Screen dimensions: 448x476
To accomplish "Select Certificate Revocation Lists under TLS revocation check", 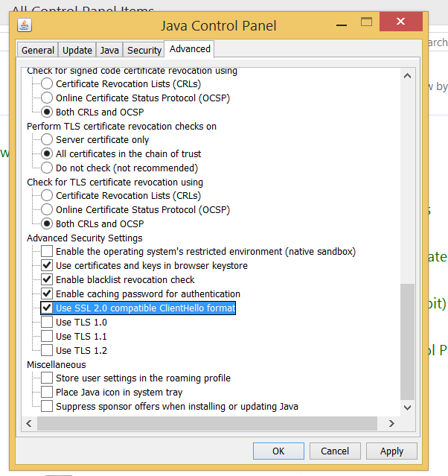I will 47,195.
